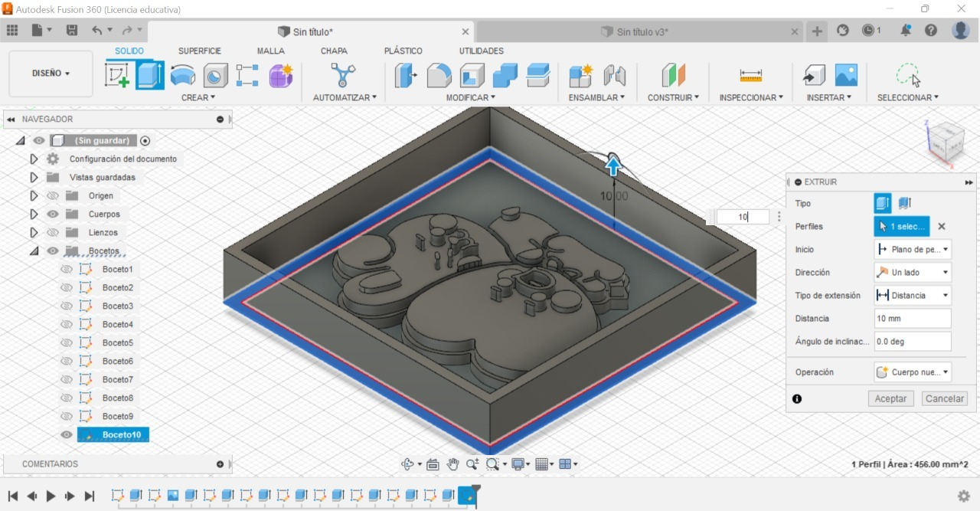Screen dimensions: 980x511
Task: Click Cancelar in Extruir dialog
Action: (945, 399)
